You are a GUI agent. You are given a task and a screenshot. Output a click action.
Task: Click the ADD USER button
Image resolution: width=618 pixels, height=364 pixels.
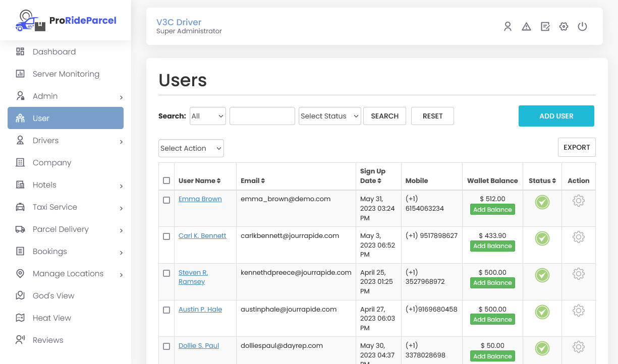(556, 116)
